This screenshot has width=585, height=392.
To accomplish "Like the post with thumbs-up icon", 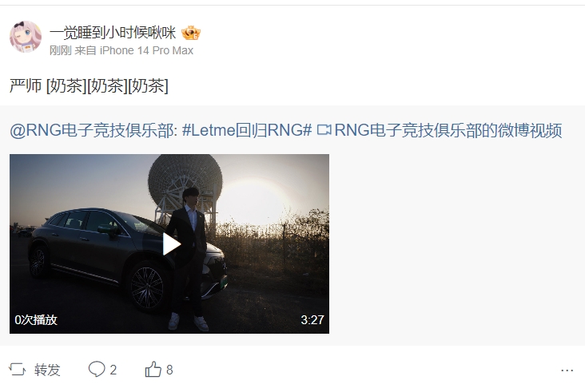I will [153, 370].
